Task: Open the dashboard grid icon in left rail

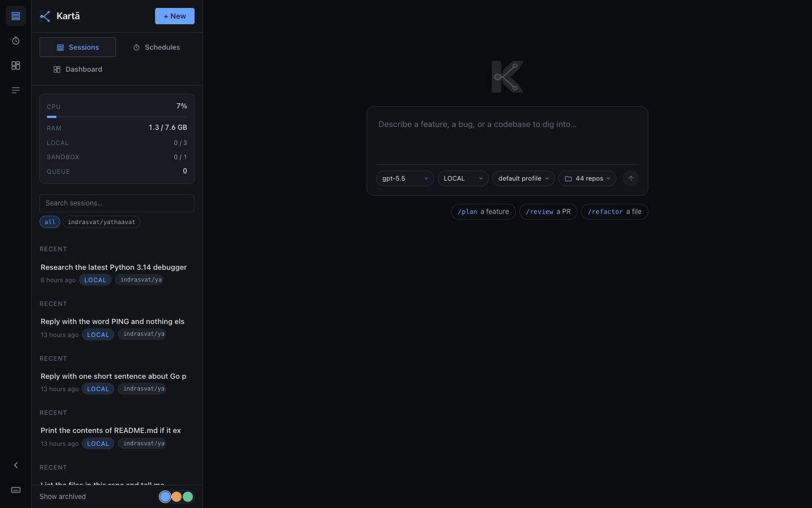Action: point(16,65)
